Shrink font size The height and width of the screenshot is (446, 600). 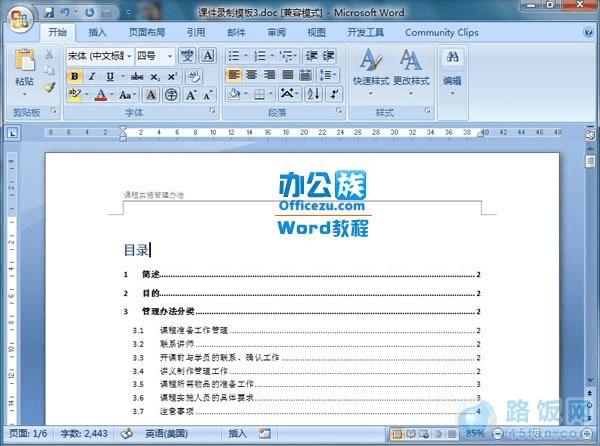coord(208,94)
